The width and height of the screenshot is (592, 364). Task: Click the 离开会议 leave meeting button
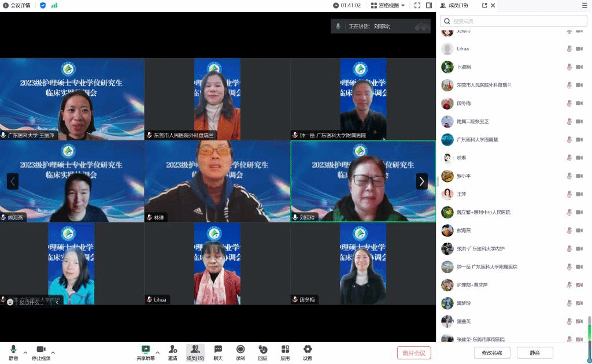coord(414,353)
